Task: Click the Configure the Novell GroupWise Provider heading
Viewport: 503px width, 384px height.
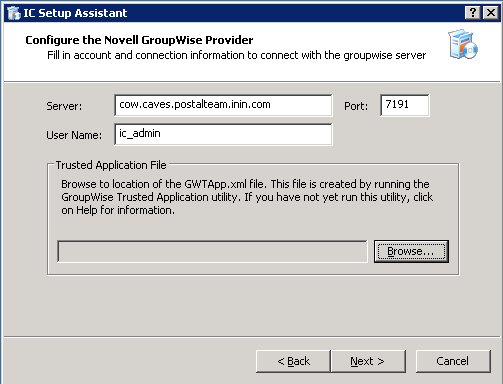Action: 139,40
